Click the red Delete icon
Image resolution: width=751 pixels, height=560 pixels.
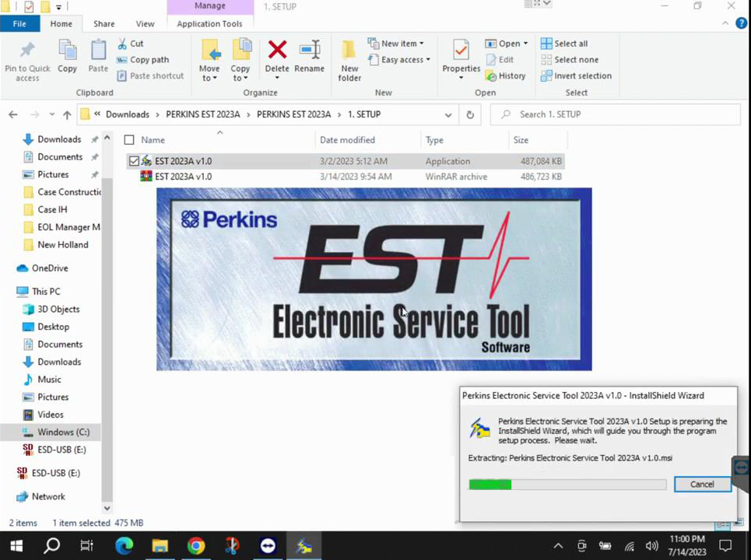[277, 50]
